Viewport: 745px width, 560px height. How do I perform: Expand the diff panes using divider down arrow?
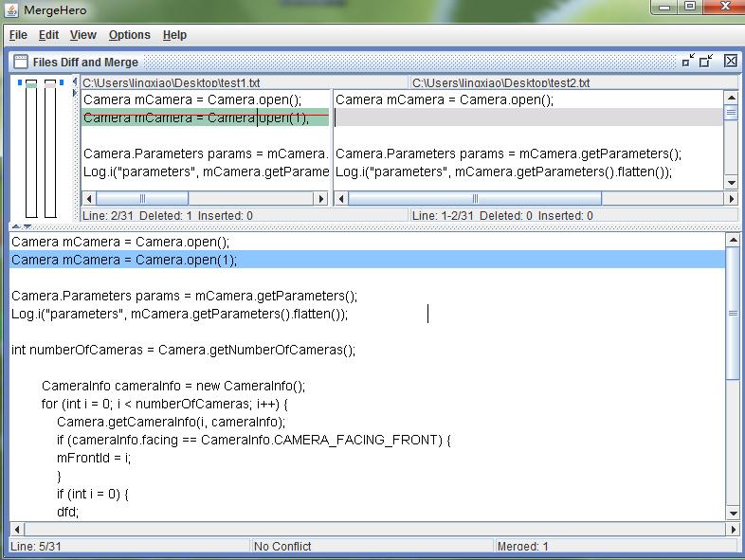27,226
